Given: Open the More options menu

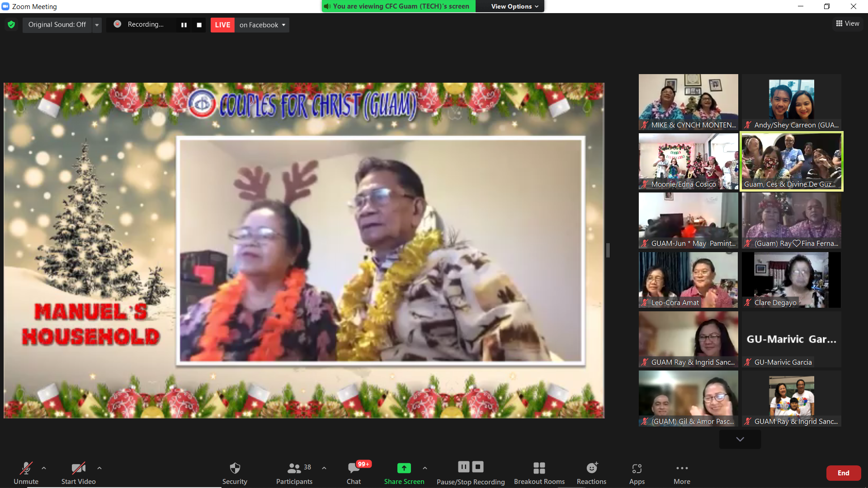Looking at the screenshot, I should tap(682, 473).
